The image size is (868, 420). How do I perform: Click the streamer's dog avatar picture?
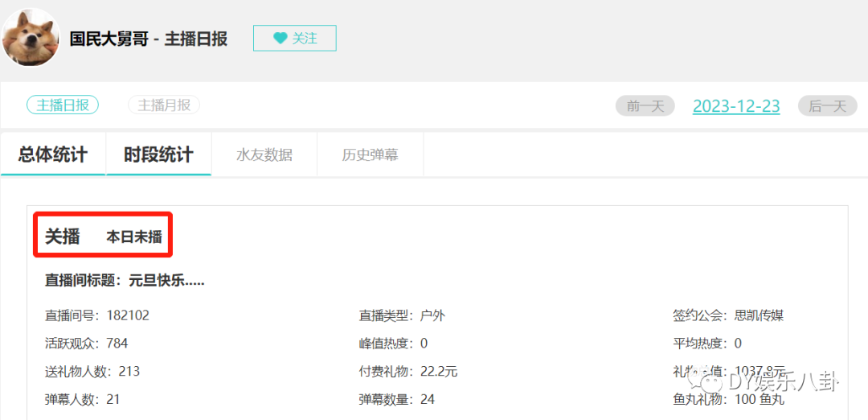point(31,38)
